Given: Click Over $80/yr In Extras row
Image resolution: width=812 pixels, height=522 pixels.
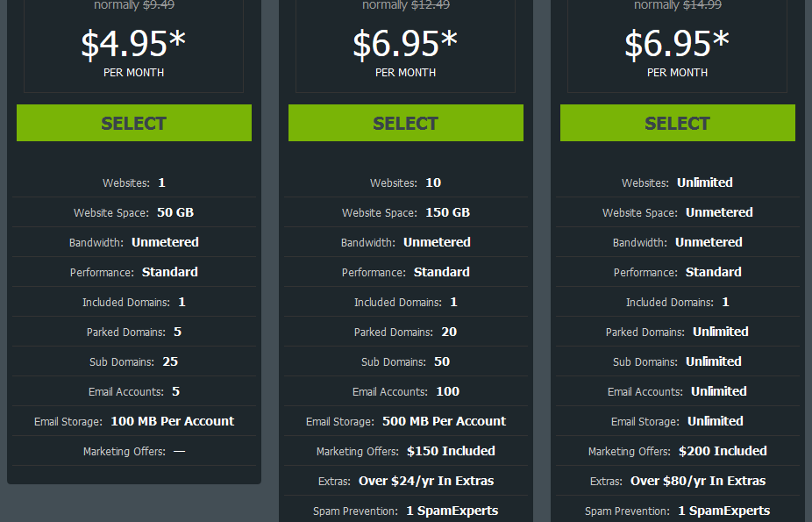Looking at the screenshot, I should coord(678,481).
